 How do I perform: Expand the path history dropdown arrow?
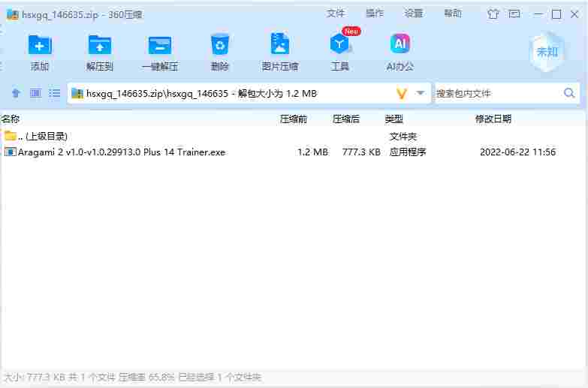tap(421, 93)
